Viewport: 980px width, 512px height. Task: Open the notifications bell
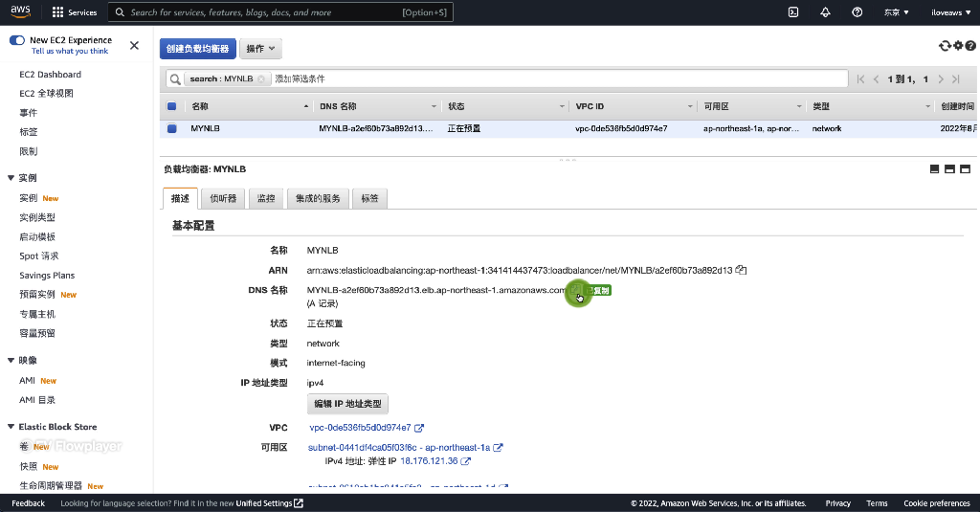point(825,11)
